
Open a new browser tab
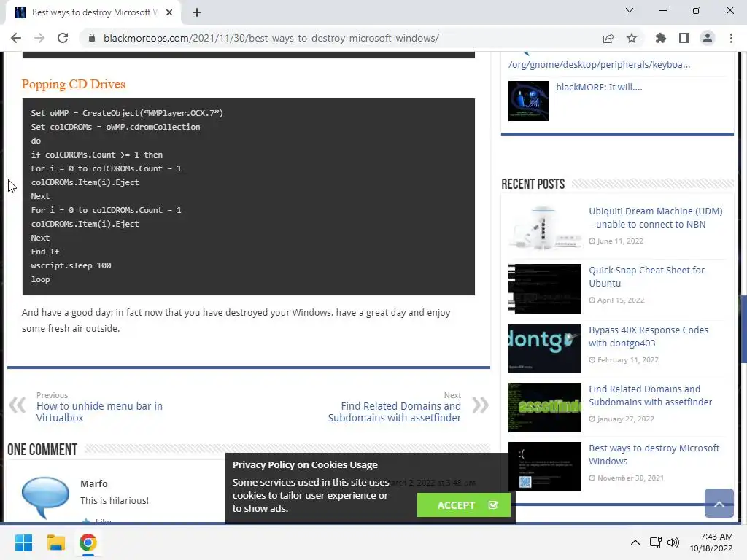point(197,12)
